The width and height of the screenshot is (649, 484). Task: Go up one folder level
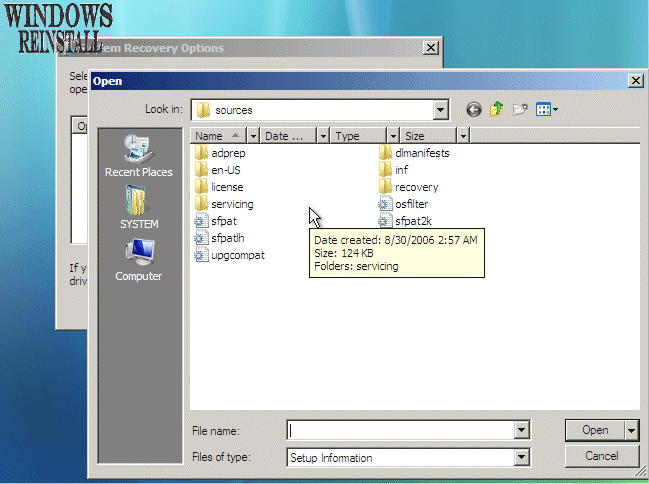(497, 110)
